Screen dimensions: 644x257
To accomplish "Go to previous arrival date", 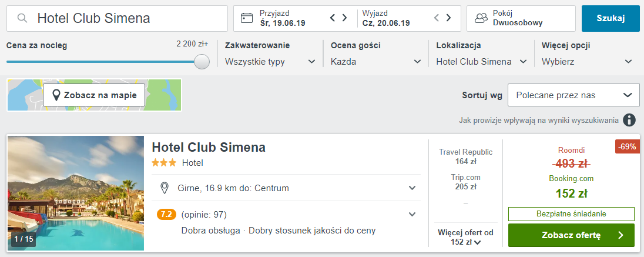I will coord(333,18).
